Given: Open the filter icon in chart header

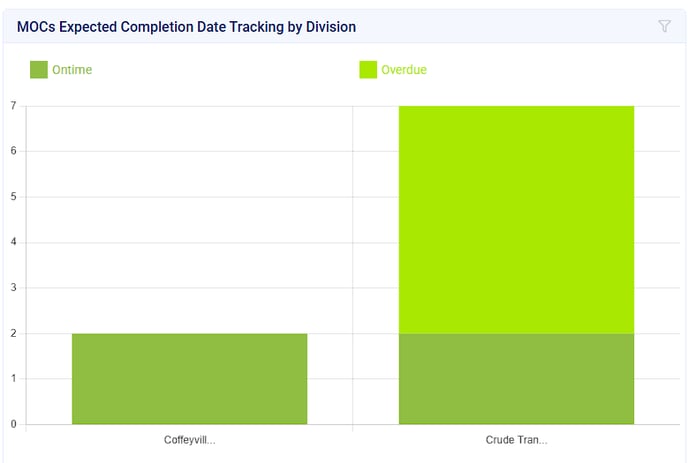Looking at the screenshot, I should point(664,26).
